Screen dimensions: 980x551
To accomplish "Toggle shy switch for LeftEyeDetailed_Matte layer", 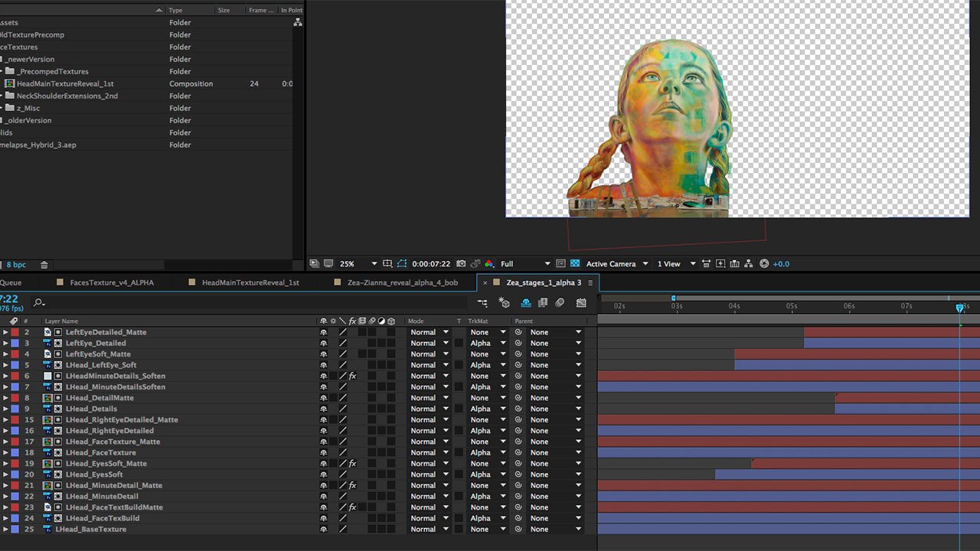I will [x=323, y=332].
